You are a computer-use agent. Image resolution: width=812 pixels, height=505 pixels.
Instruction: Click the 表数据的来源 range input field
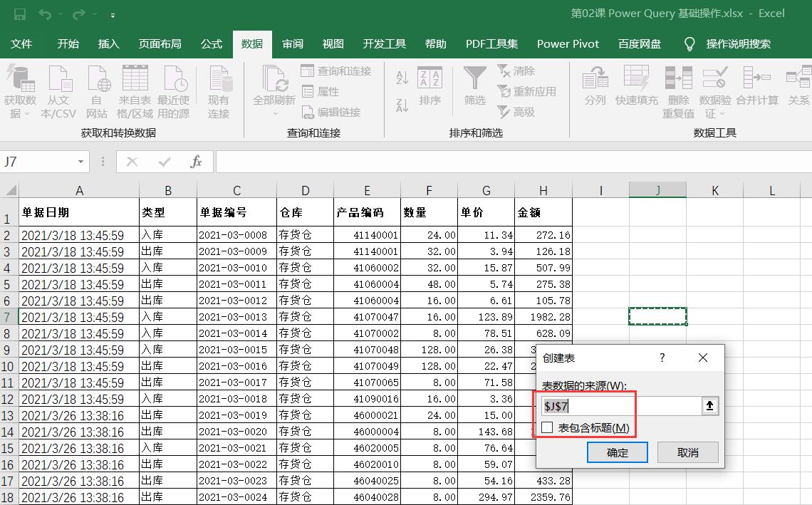click(x=621, y=406)
